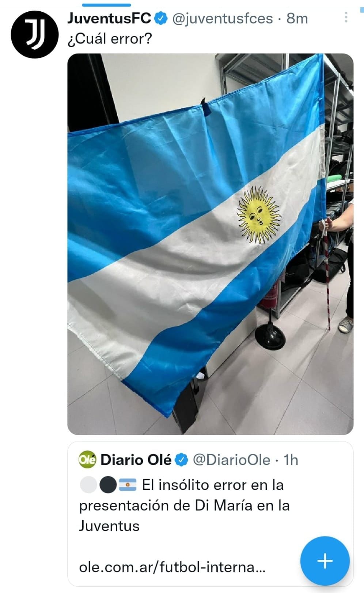Open the tweet's three-dot options menu

pos(346,17)
